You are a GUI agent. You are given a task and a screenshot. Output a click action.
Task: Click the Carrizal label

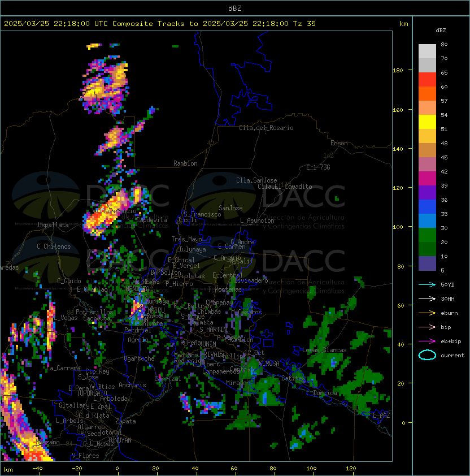tap(168, 379)
